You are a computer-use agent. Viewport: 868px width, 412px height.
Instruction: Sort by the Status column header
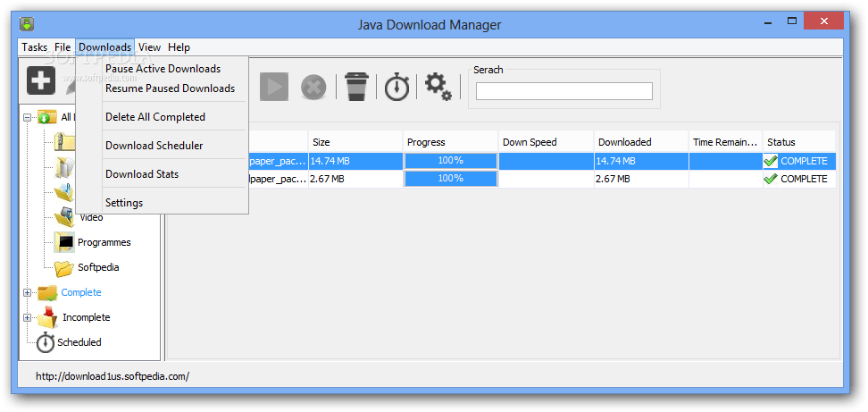(x=799, y=142)
